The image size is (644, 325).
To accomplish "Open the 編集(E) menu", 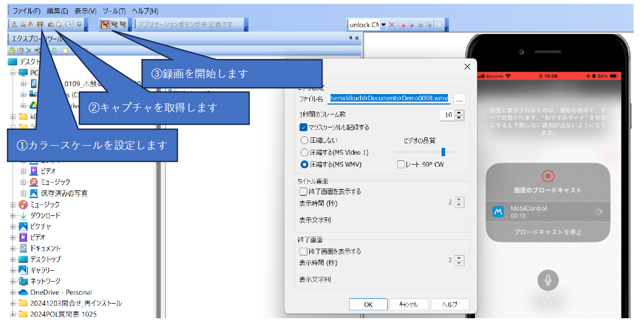I will pos(57,11).
